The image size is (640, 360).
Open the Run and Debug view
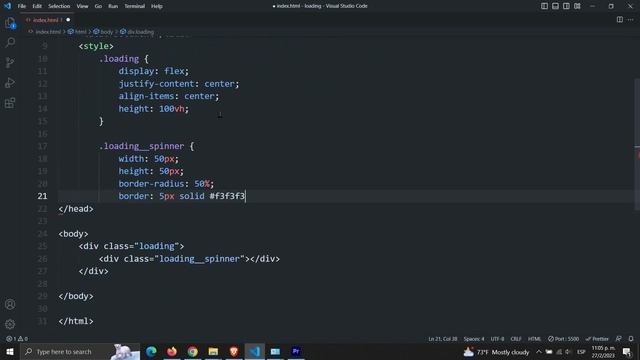click(10, 82)
